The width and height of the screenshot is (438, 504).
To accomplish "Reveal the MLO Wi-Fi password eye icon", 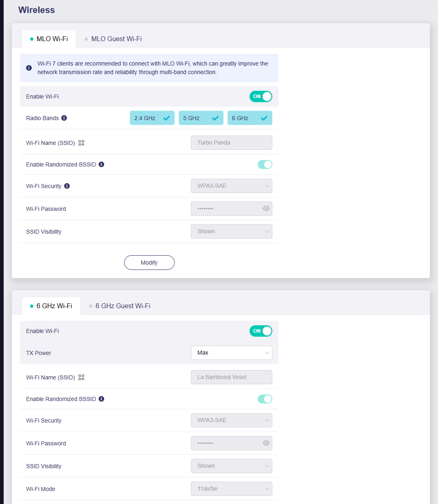I will (x=266, y=208).
